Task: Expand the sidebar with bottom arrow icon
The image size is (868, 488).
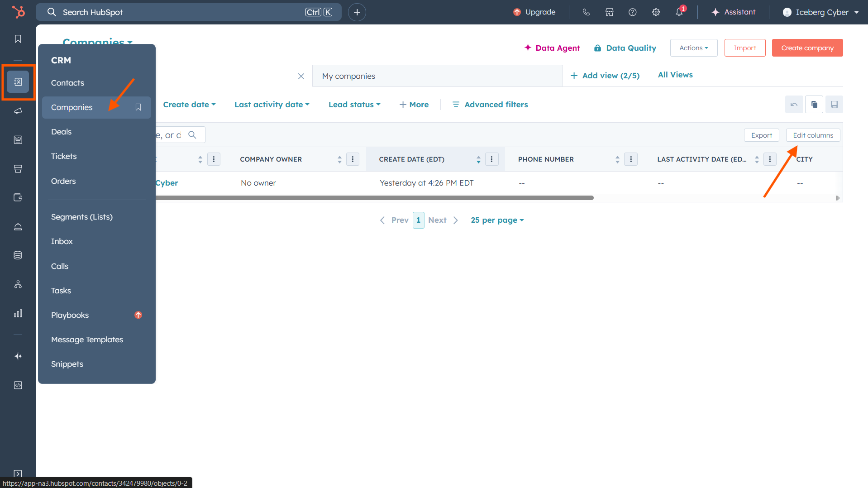Action: click(18, 474)
